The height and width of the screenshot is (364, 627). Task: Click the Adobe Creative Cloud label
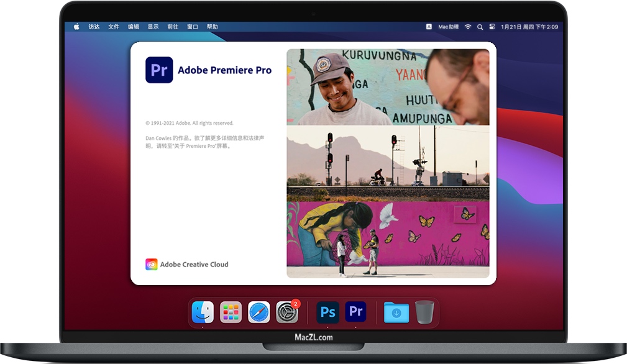pyautogui.click(x=195, y=265)
